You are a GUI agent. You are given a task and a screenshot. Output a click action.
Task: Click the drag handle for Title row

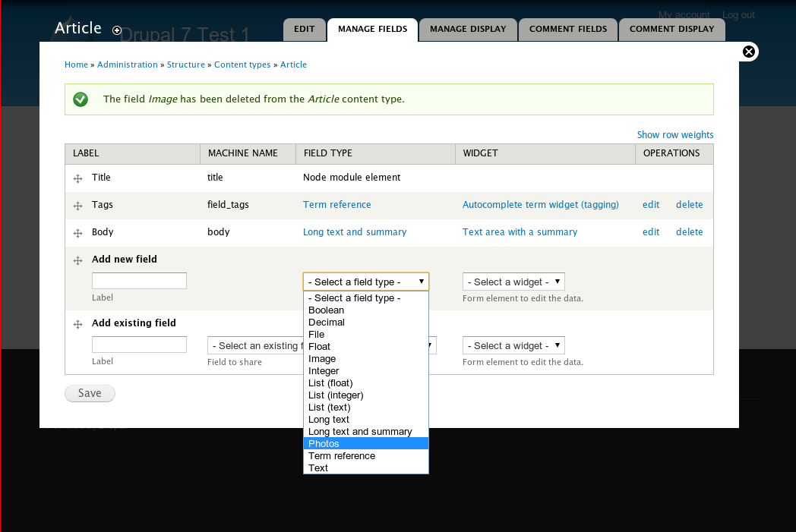[77, 178]
